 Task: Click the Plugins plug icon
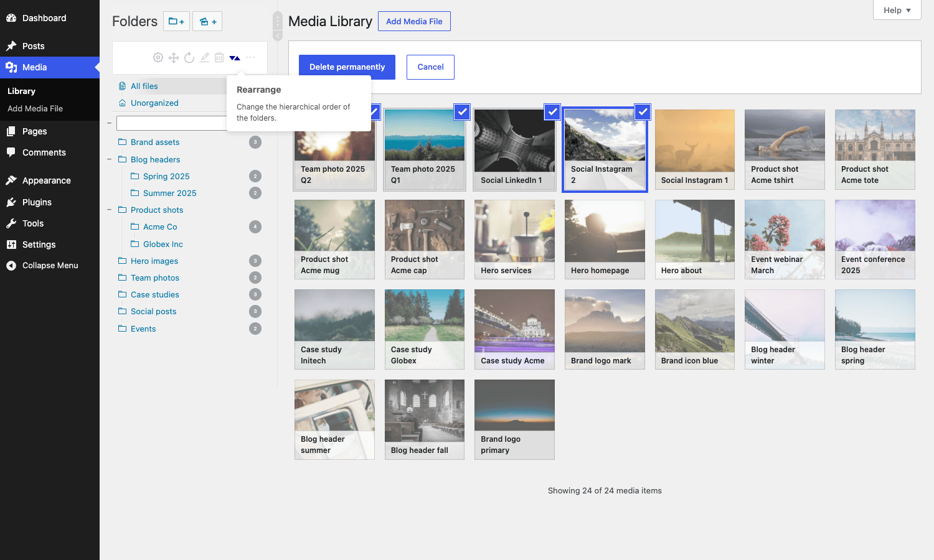pyautogui.click(x=11, y=202)
